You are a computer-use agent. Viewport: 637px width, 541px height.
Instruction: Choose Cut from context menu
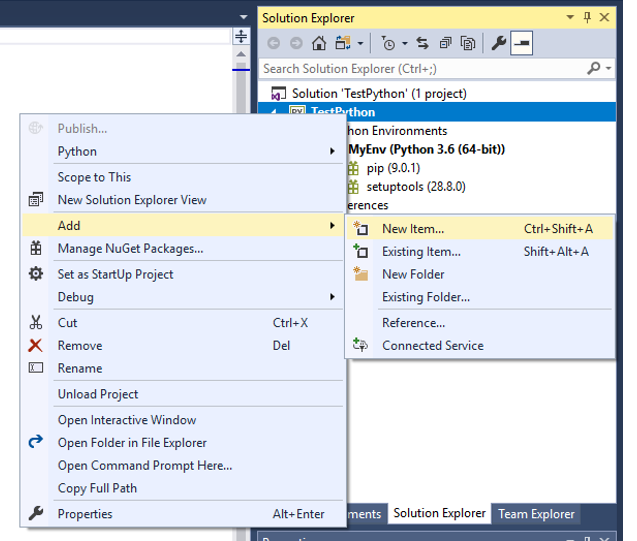point(183,323)
